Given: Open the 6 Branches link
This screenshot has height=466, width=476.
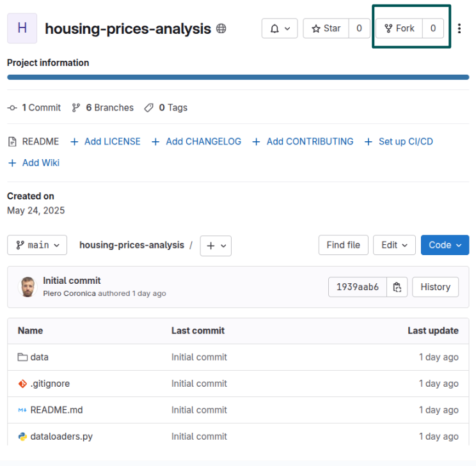Looking at the screenshot, I should [103, 107].
